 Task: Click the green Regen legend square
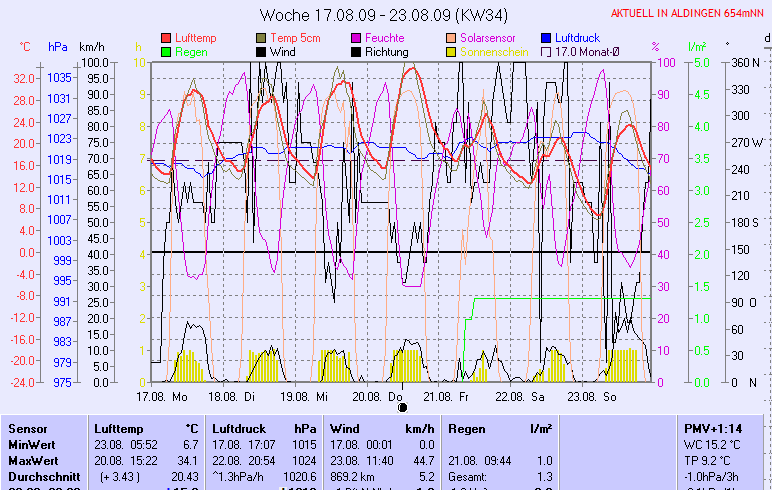[x=166, y=51]
